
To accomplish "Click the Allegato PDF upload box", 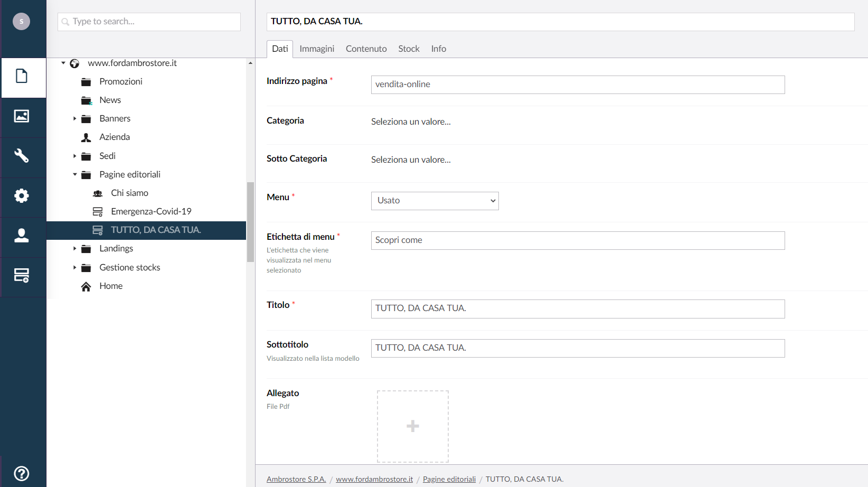I will pyautogui.click(x=412, y=426).
